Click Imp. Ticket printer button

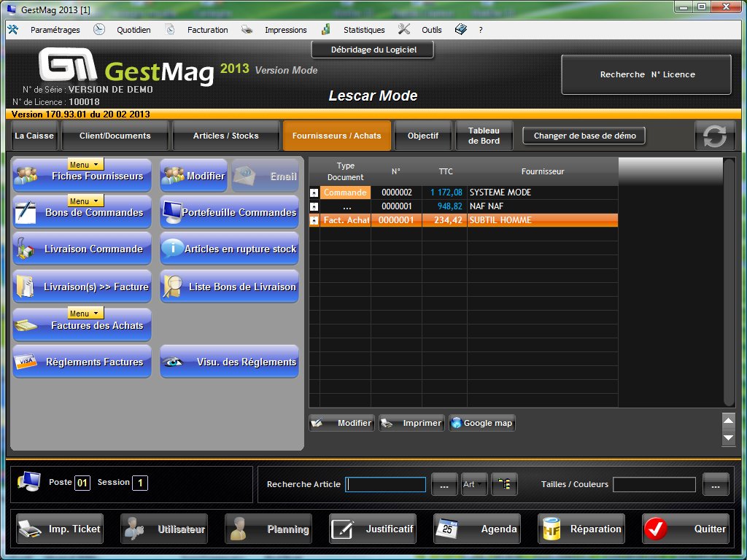(59, 529)
